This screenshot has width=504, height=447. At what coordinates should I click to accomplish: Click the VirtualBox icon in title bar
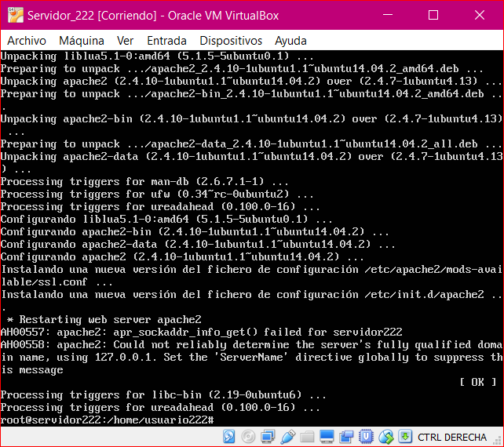click(x=16, y=15)
